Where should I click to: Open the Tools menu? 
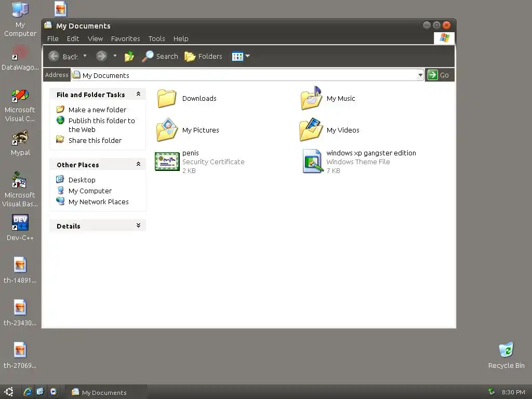point(157,38)
